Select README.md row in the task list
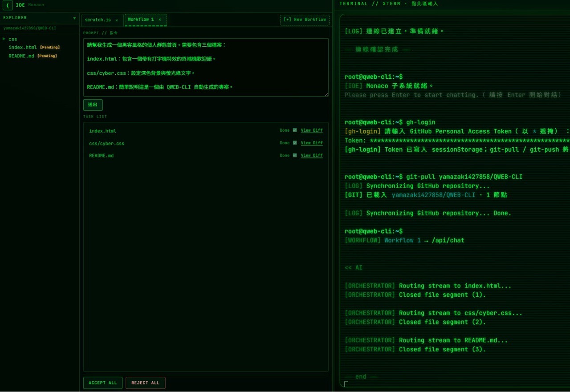 point(206,156)
